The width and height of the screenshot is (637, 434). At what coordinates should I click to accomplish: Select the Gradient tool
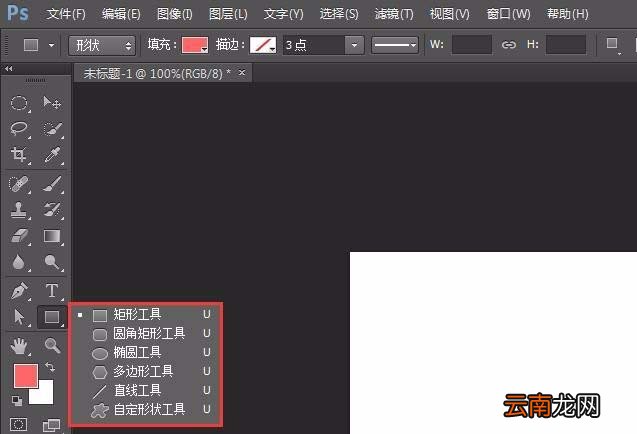pos(52,236)
